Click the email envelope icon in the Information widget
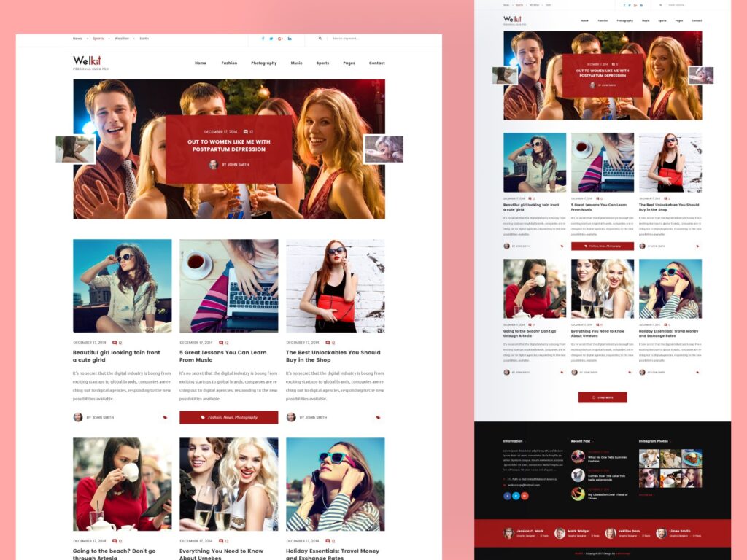747x560 pixels. tap(504, 486)
